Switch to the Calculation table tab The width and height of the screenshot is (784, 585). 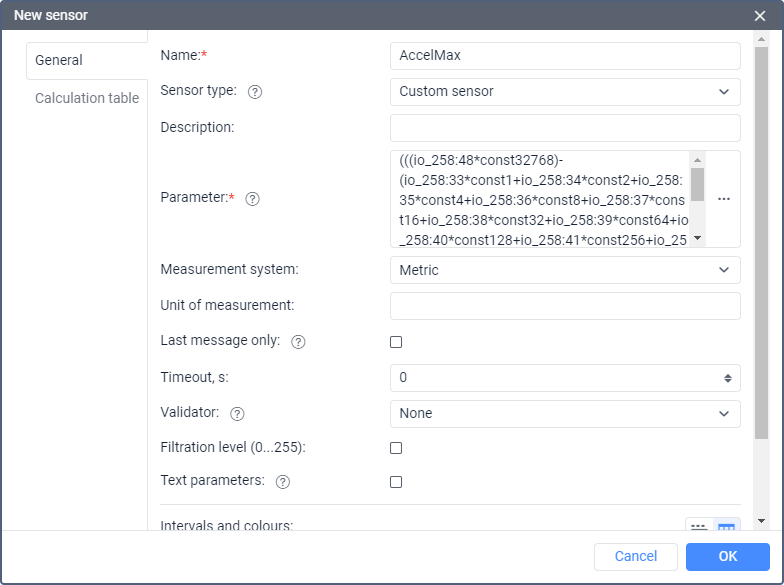[87, 98]
